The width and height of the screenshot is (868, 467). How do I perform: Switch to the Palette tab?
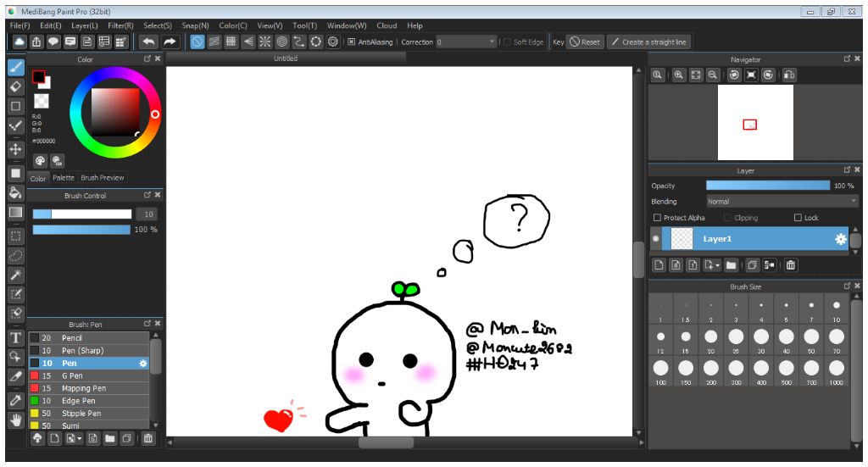[63, 178]
